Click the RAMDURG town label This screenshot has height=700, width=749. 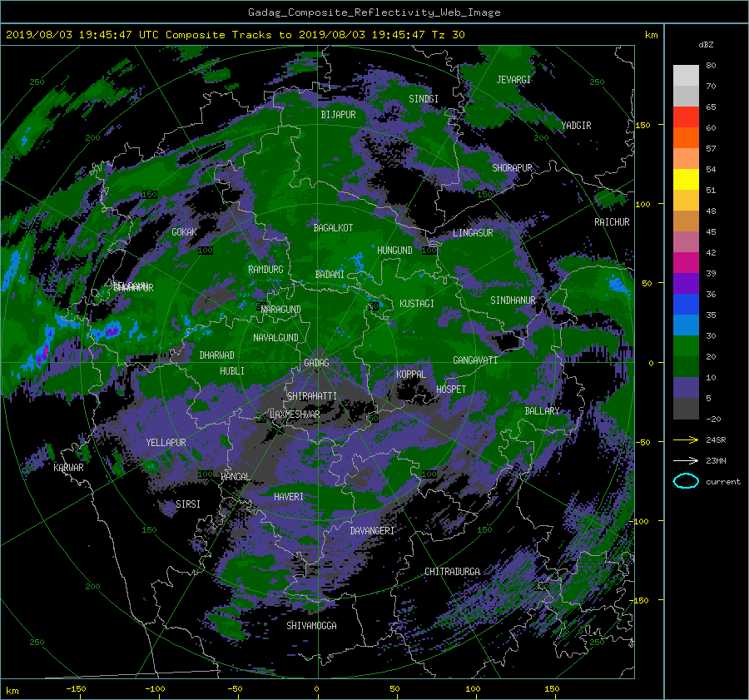[265, 270]
